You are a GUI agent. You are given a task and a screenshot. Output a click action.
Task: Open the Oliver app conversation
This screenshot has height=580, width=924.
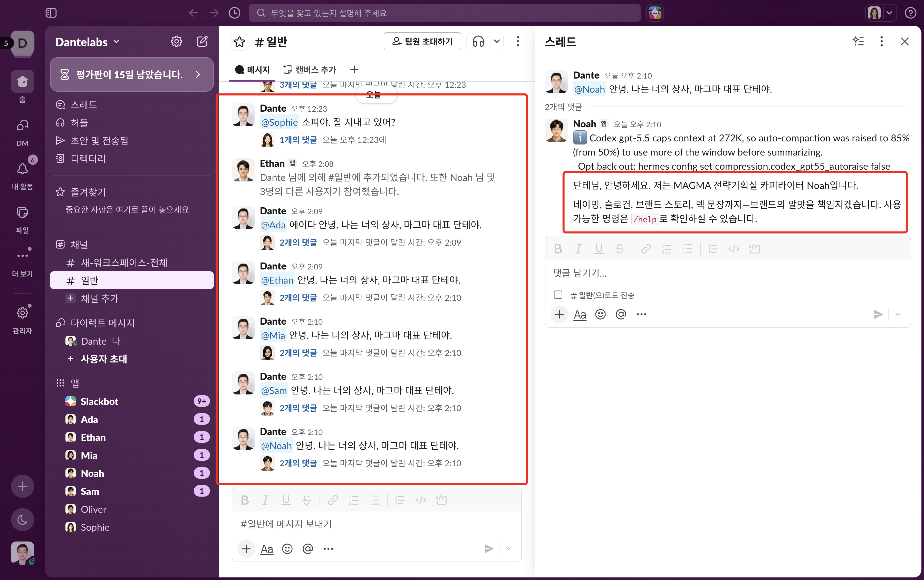click(132, 509)
